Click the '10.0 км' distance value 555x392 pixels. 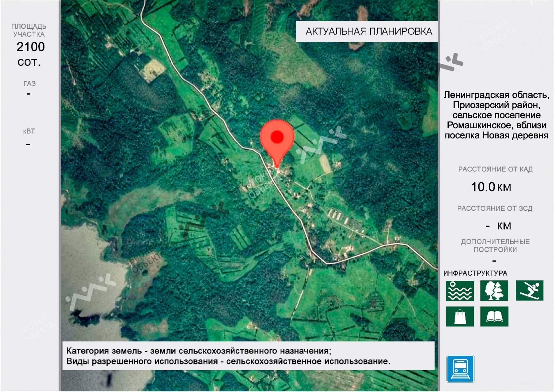(x=491, y=187)
